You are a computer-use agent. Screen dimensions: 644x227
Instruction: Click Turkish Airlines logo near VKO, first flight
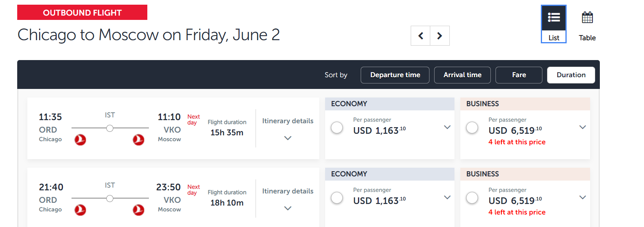[x=138, y=140]
